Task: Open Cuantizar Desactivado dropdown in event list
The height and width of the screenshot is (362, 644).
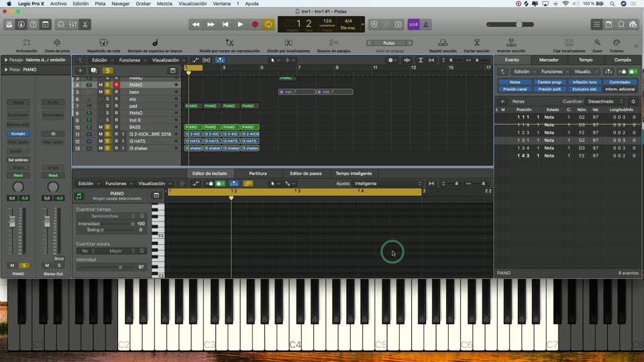Action: pyautogui.click(x=604, y=101)
